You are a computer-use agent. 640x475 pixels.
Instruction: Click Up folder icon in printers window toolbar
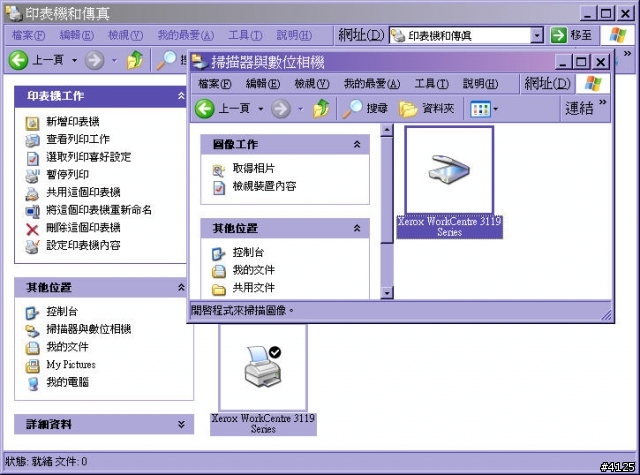135,60
